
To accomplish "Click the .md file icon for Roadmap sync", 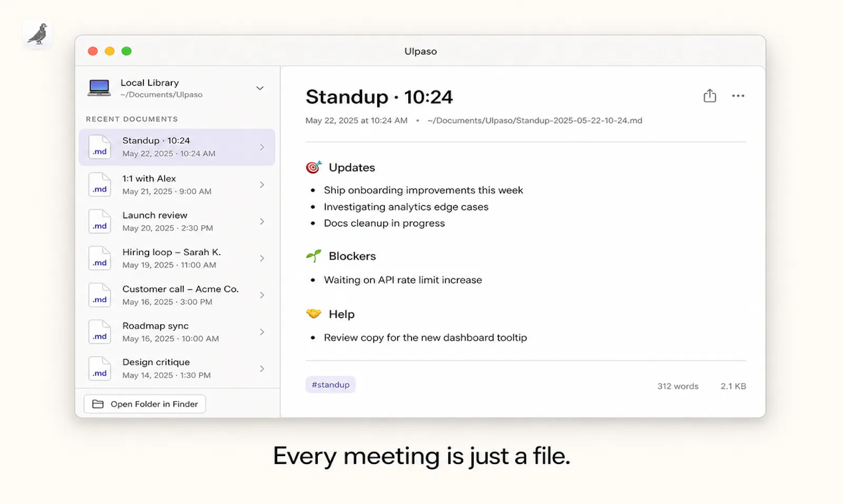I will (100, 332).
